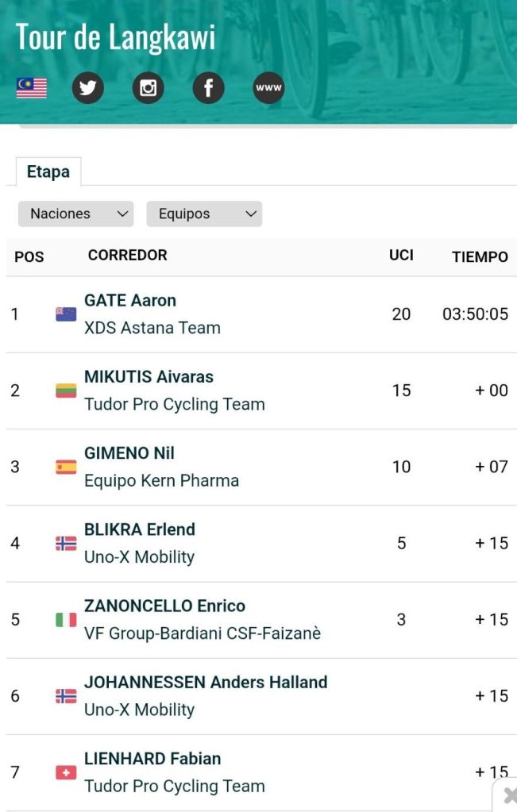
Task: Click Swiss flag beside LIENHARD Fabian
Action: [66, 772]
